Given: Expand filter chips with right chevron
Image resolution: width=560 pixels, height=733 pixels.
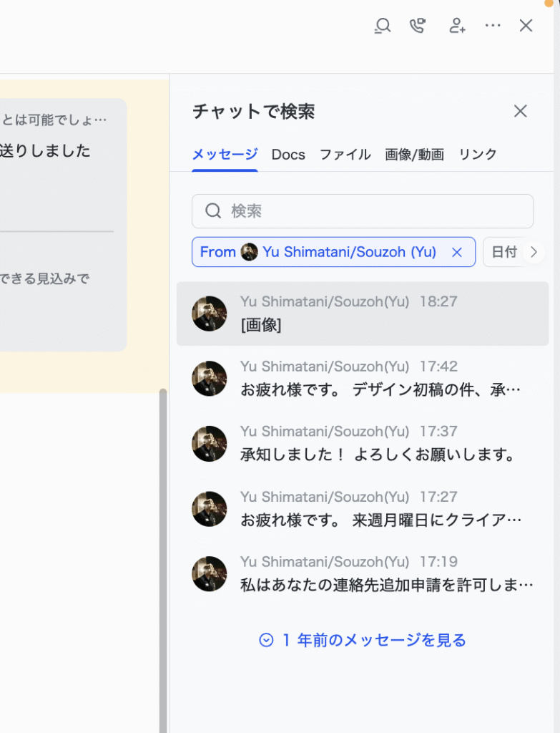Looking at the screenshot, I should point(534,253).
